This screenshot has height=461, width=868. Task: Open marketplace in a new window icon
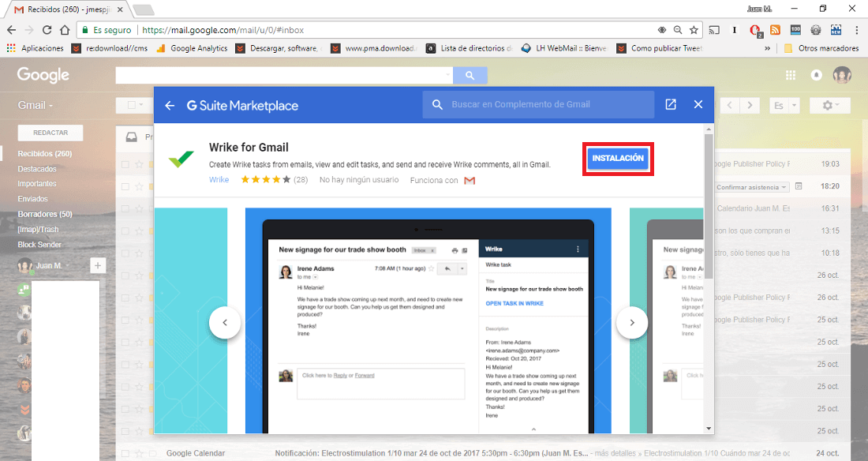pyautogui.click(x=671, y=105)
